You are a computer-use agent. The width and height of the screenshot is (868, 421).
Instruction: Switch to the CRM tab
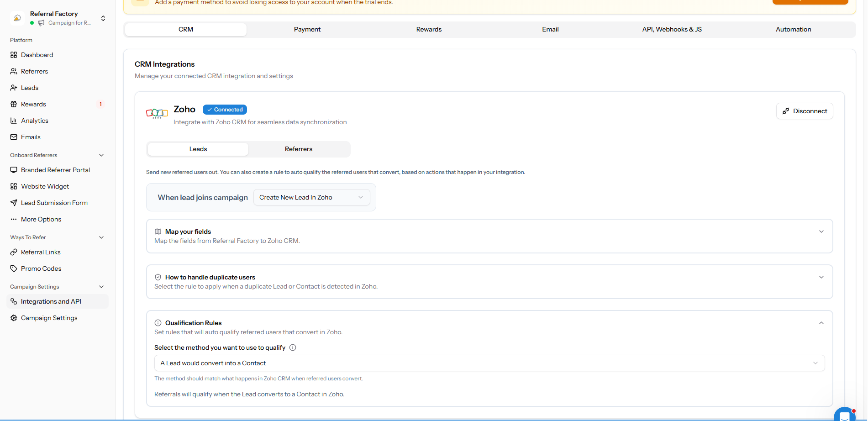tap(186, 29)
